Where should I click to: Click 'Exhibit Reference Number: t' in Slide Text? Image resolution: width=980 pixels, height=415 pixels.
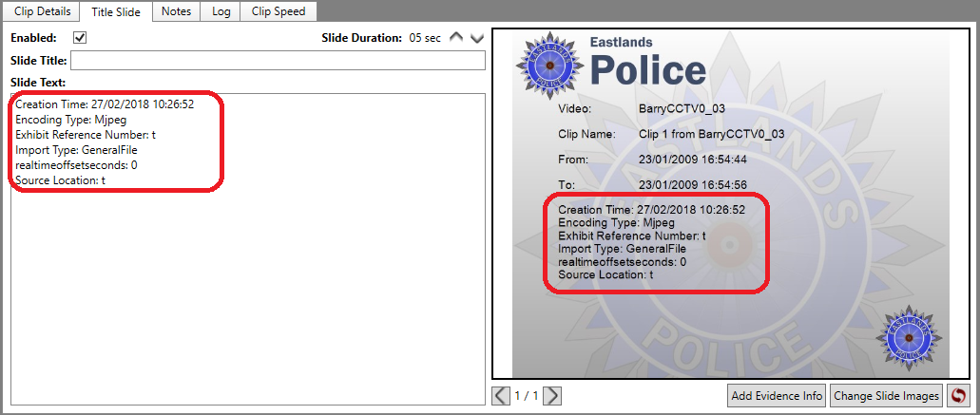(x=85, y=135)
